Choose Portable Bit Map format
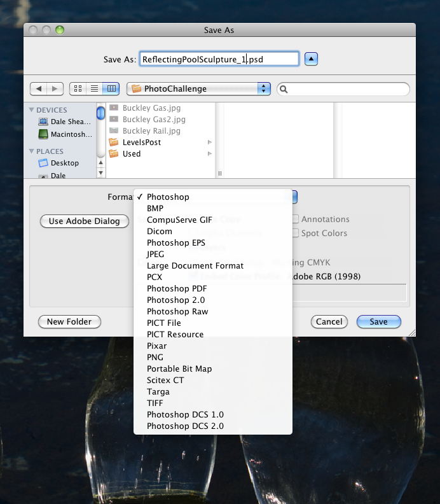 click(212, 368)
